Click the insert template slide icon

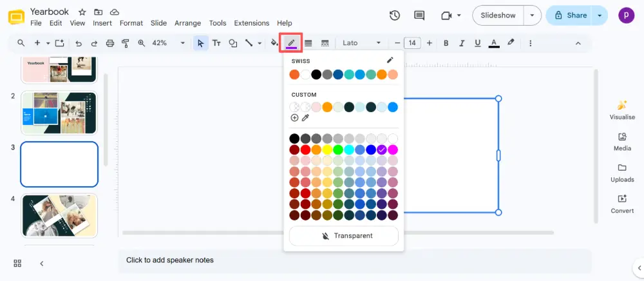60,43
